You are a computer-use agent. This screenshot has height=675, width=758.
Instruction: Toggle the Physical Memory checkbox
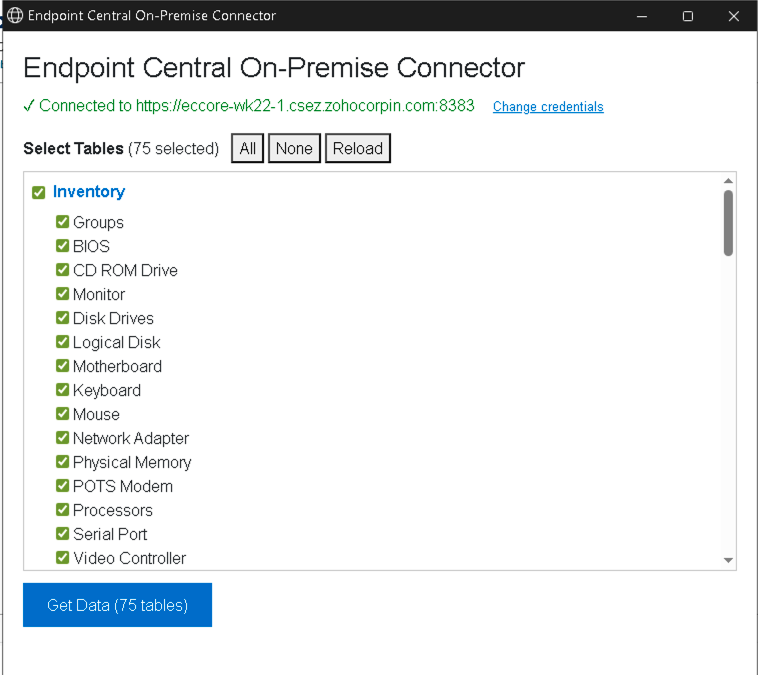tap(62, 461)
